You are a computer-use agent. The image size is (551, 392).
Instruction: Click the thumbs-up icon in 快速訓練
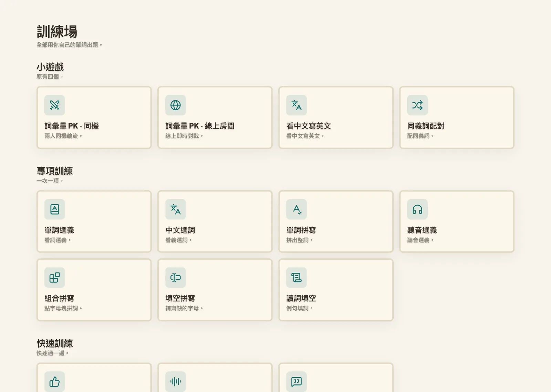coord(54,381)
